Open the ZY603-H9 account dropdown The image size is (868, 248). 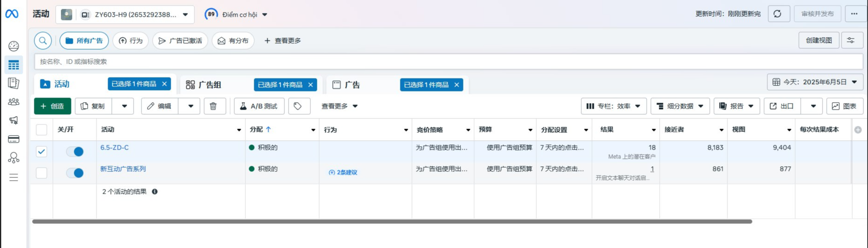click(x=124, y=15)
